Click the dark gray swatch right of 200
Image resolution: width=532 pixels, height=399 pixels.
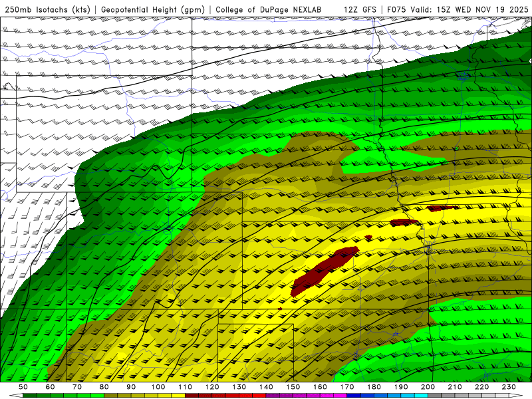click(435, 396)
